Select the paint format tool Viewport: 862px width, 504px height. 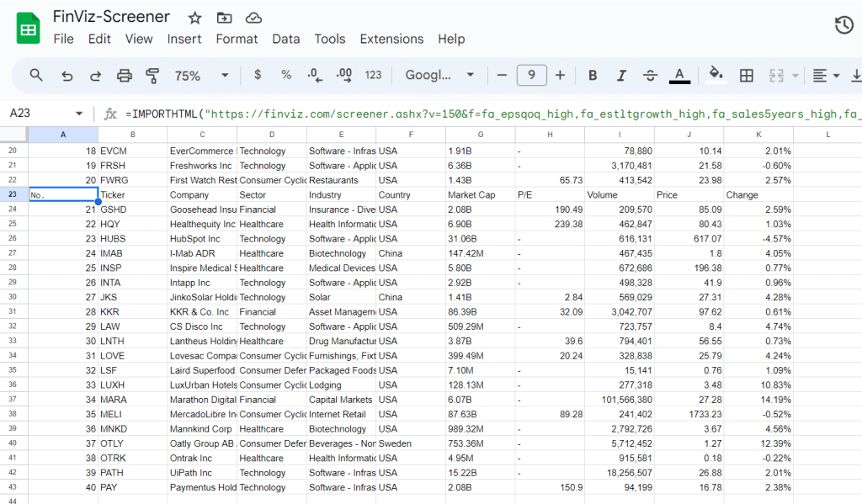pyautogui.click(x=152, y=75)
